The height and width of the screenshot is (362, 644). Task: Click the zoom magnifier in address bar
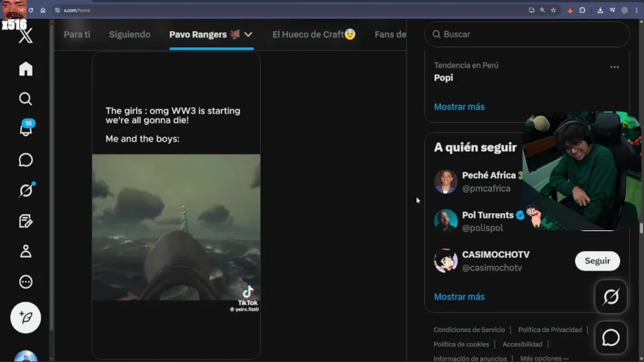pyautogui.click(x=542, y=10)
